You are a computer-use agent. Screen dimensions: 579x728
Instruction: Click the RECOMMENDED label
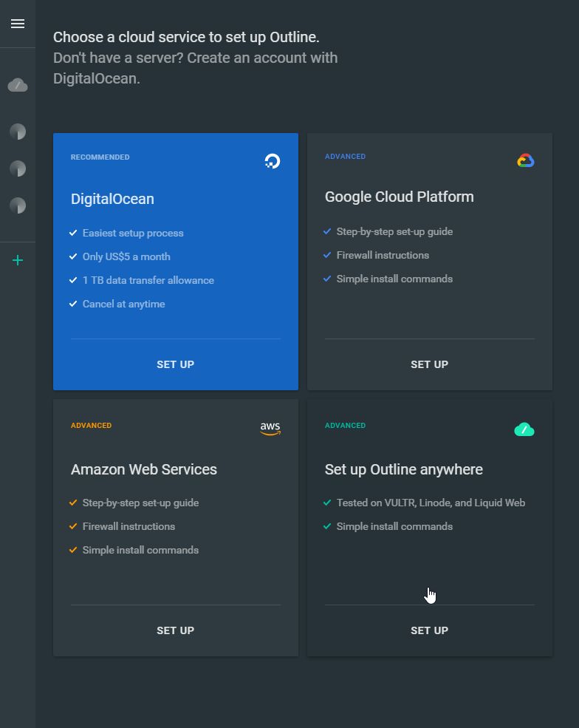click(100, 157)
